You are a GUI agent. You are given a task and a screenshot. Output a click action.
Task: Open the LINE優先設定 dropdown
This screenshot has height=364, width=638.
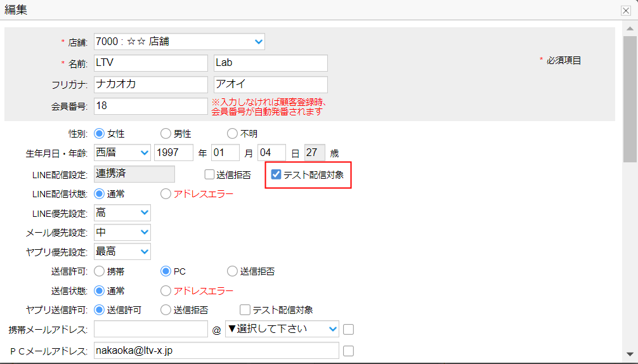click(122, 213)
